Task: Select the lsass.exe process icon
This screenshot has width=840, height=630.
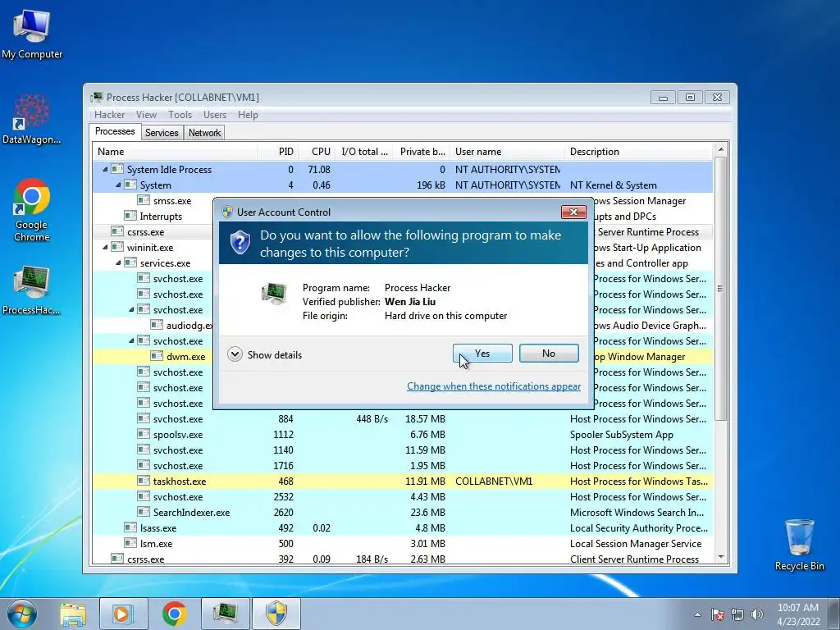Action: click(x=130, y=527)
